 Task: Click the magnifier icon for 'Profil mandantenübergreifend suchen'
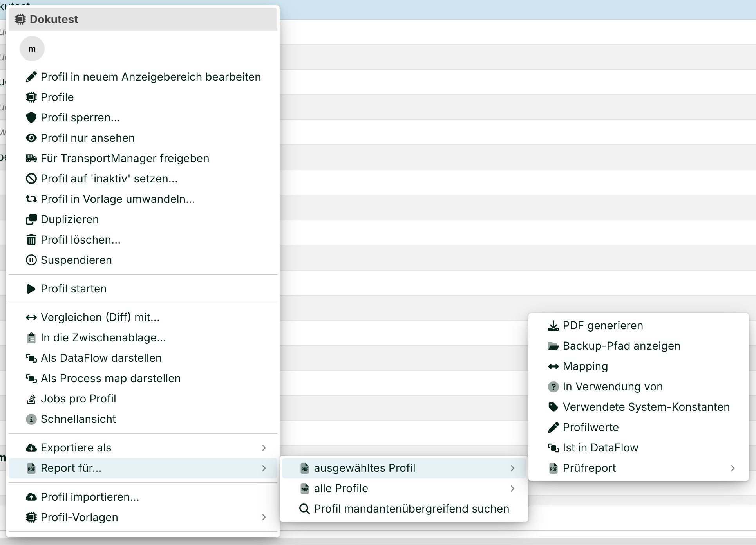[x=305, y=509]
